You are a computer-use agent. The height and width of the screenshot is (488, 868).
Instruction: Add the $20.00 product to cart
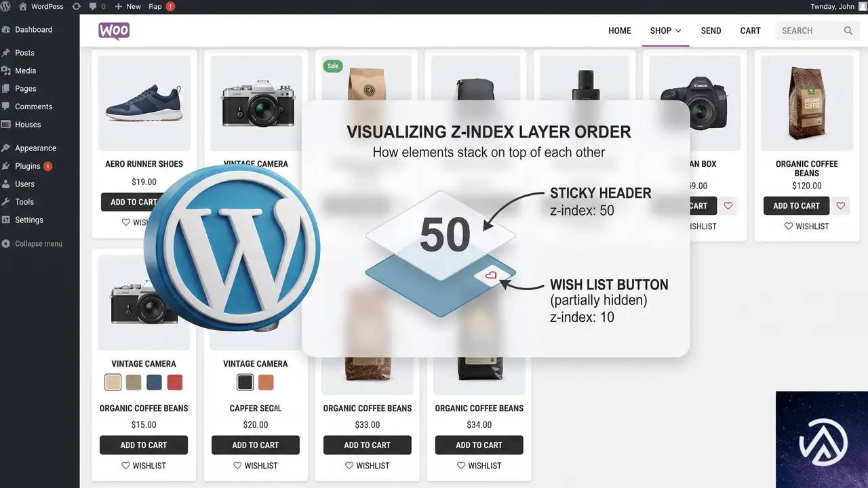tap(256, 445)
